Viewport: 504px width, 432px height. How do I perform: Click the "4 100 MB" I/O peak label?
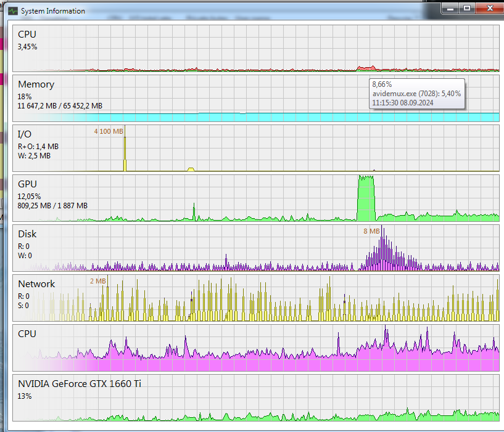[x=109, y=131]
